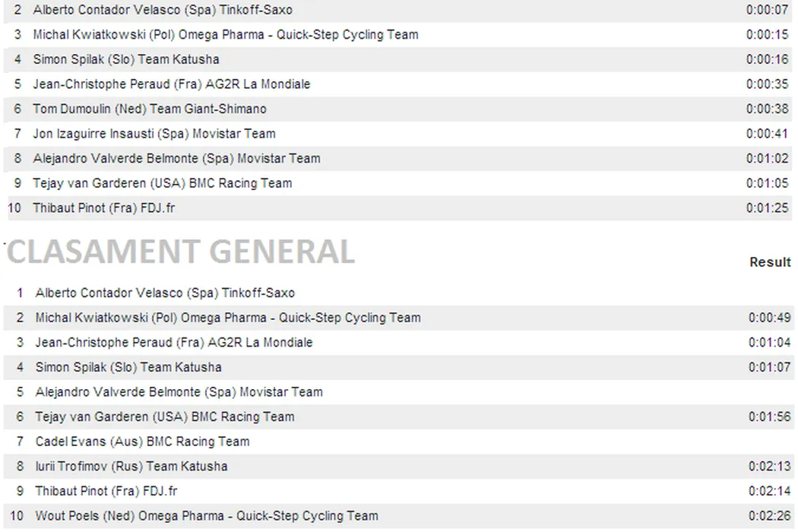
Task: Select Tom Dumoulin Team Giant-Shimano entry
Action: pos(149,109)
